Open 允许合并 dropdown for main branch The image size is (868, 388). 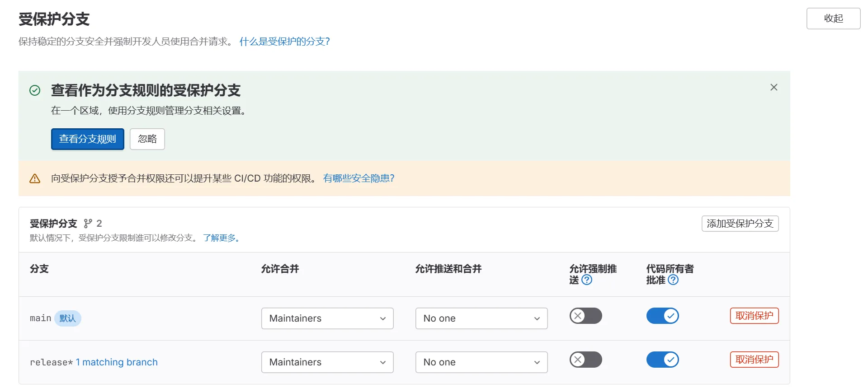(x=327, y=318)
